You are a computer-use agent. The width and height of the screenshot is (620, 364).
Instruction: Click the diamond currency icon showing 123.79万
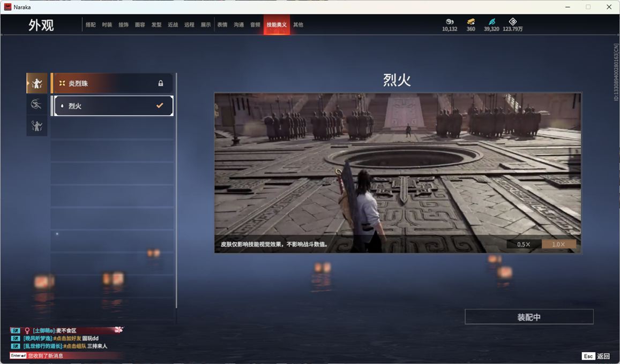click(x=512, y=21)
